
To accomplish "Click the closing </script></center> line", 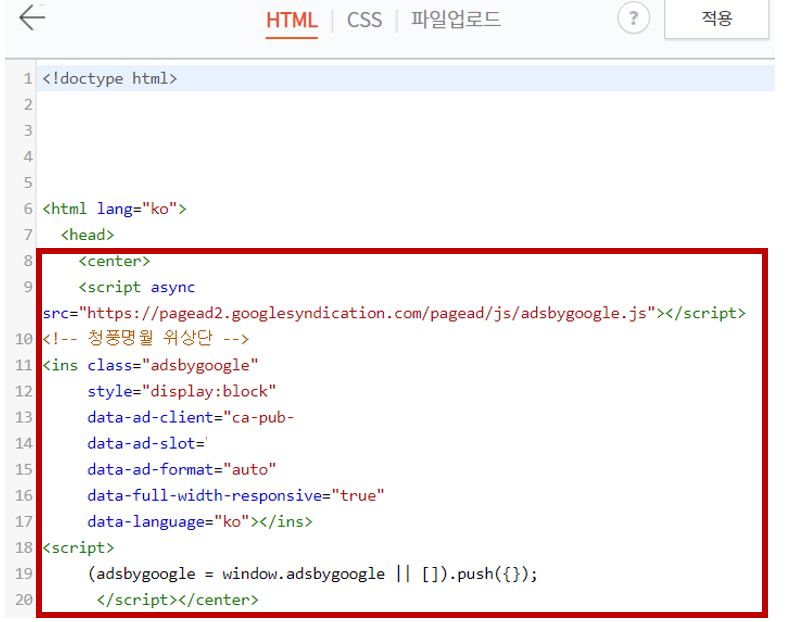I will (178, 600).
